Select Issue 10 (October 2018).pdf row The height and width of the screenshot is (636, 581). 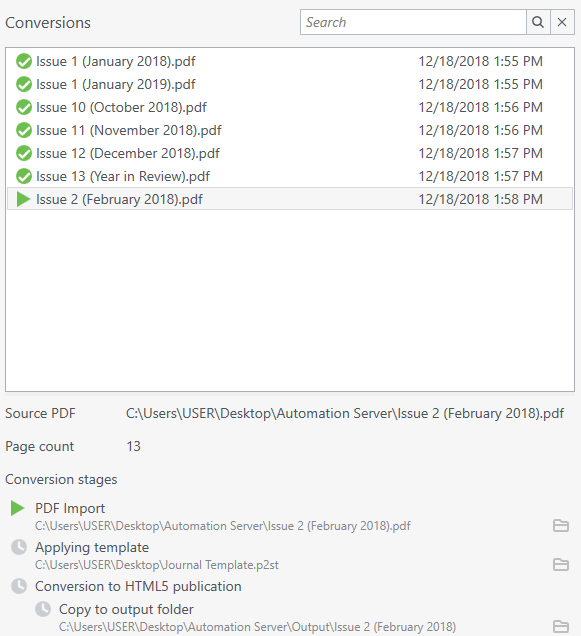pyautogui.click(x=290, y=107)
